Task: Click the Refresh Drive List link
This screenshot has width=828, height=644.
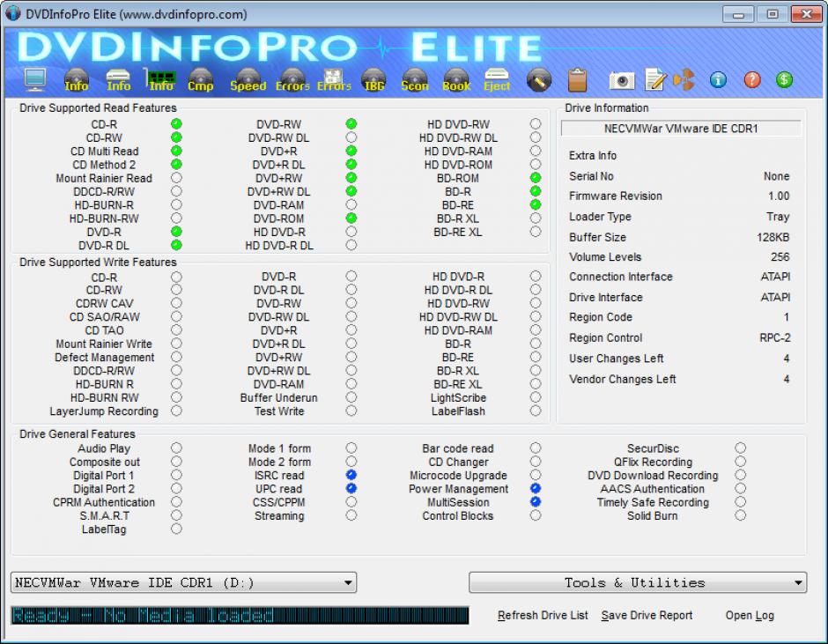Action: tap(543, 616)
